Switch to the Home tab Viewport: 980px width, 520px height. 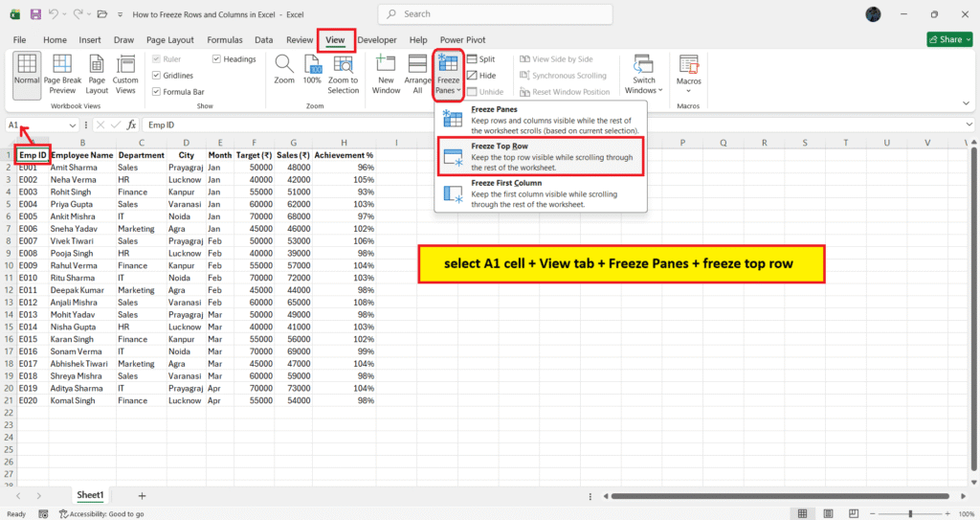click(x=55, y=39)
